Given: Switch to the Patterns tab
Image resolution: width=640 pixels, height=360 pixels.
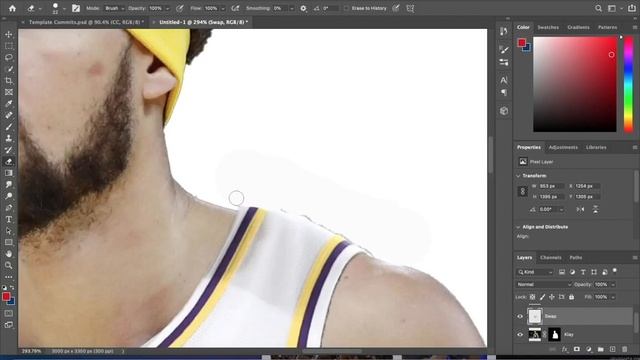Looking at the screenshot, I should point(607,27).
